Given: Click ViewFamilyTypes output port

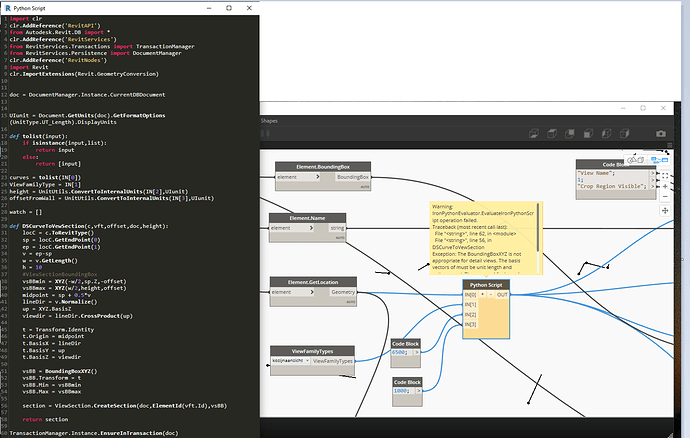Looking at the screenshot, I should click(332, 361).
